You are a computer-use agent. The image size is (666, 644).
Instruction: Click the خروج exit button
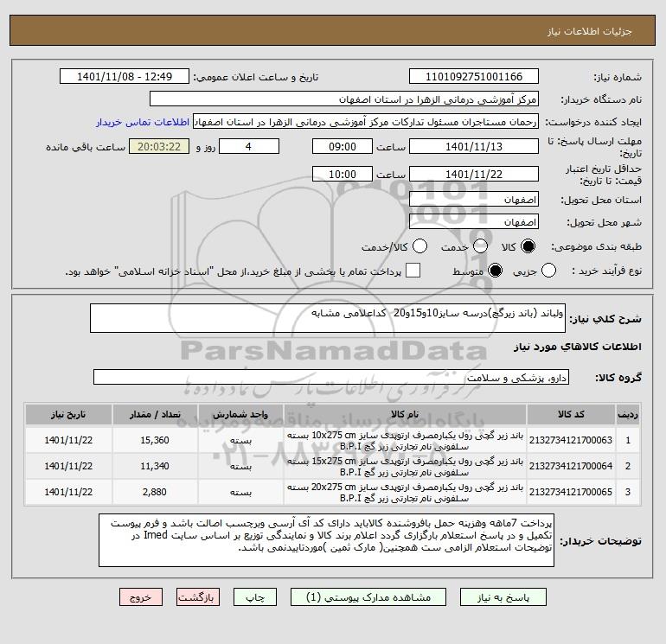coord(141,597)
